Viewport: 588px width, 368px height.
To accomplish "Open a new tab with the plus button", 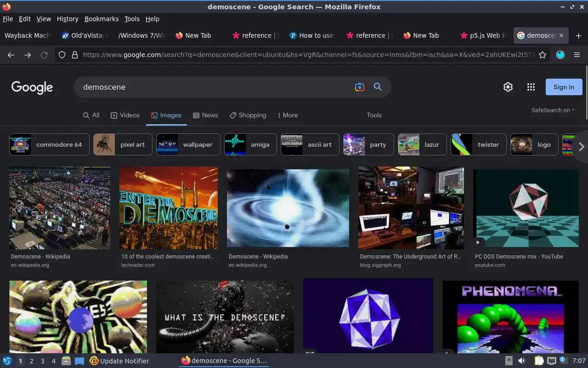I will tap(578, 35).
